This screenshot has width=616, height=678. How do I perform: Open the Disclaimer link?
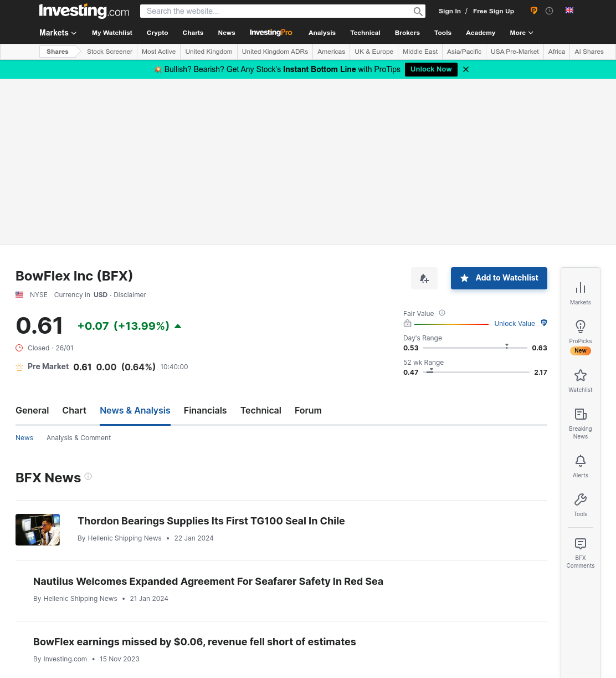point(130,295)
